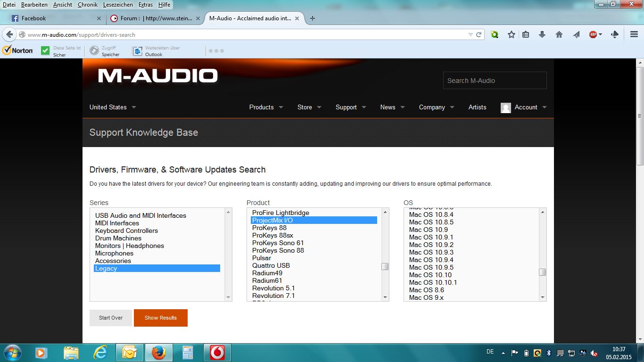Open the address bar history dropdown arrow
The width and height of the screenshot is (644, 362).
coord(471,35)
